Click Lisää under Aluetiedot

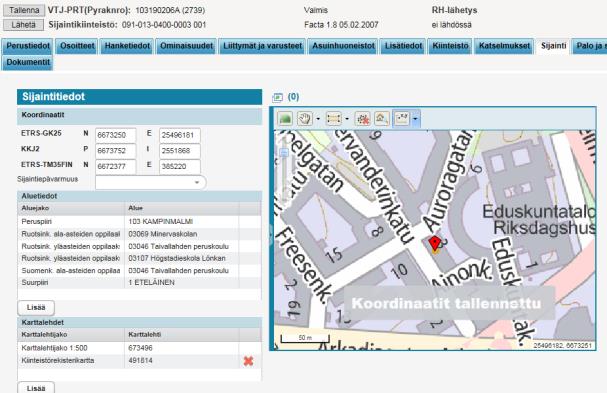36,307
